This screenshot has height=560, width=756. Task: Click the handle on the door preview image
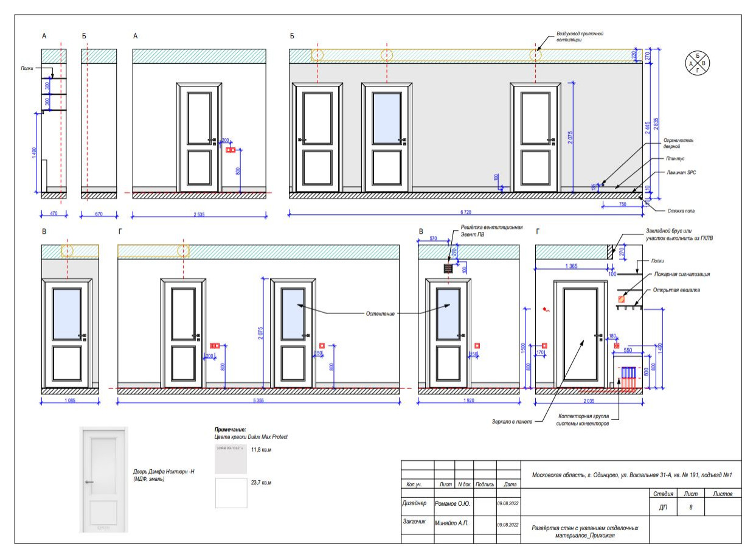coord(89,481)
